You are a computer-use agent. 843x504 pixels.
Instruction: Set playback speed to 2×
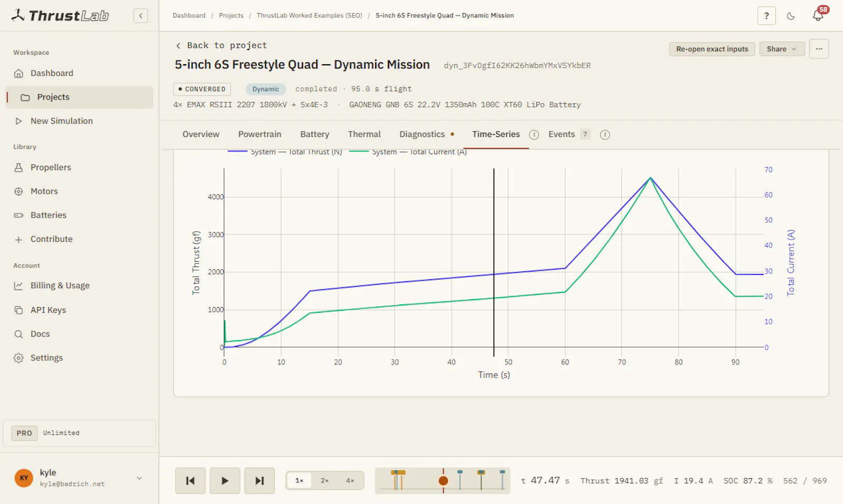click(325, 481)
